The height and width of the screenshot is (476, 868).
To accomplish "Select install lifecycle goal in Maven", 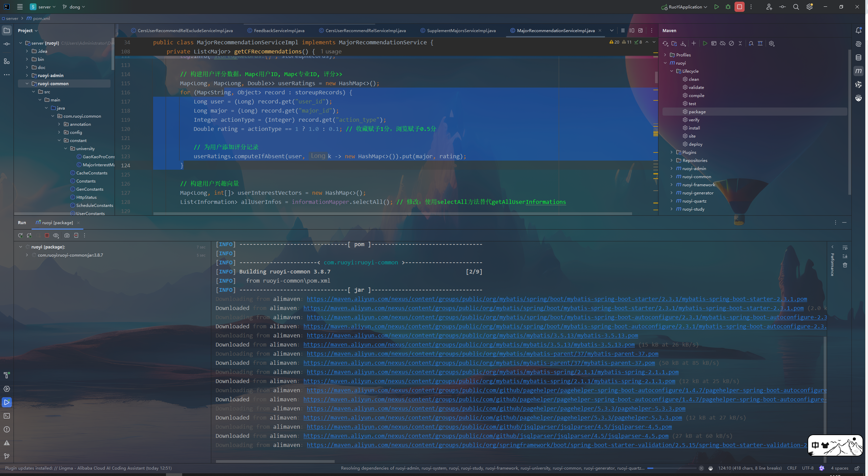I will [694, 128].
